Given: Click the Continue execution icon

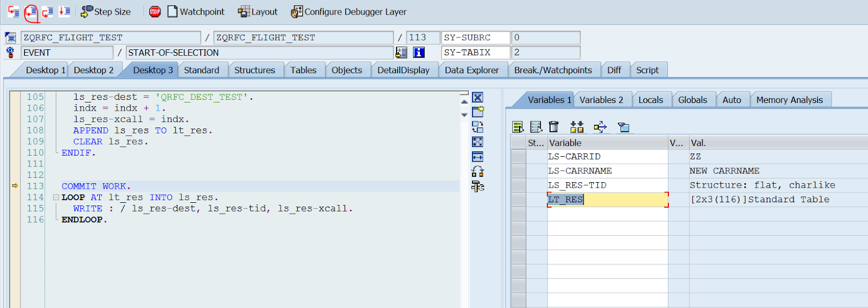Looking at the screenshot, I should 65,11.
